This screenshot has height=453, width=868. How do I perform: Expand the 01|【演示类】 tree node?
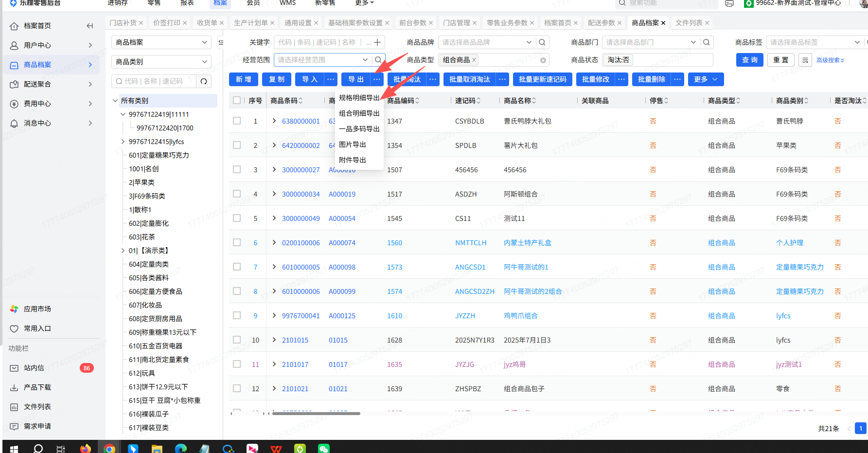(x=123, y=251)
